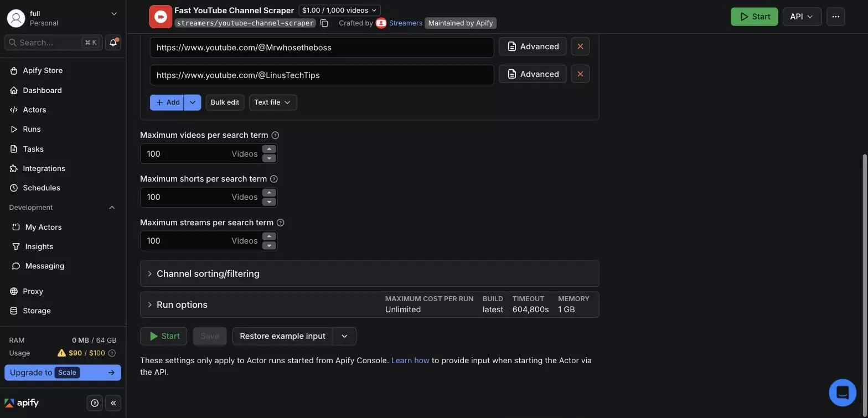Open the account switcher for full Personal
This screenshot has width=868, height=418.
[x=63, y=18]
